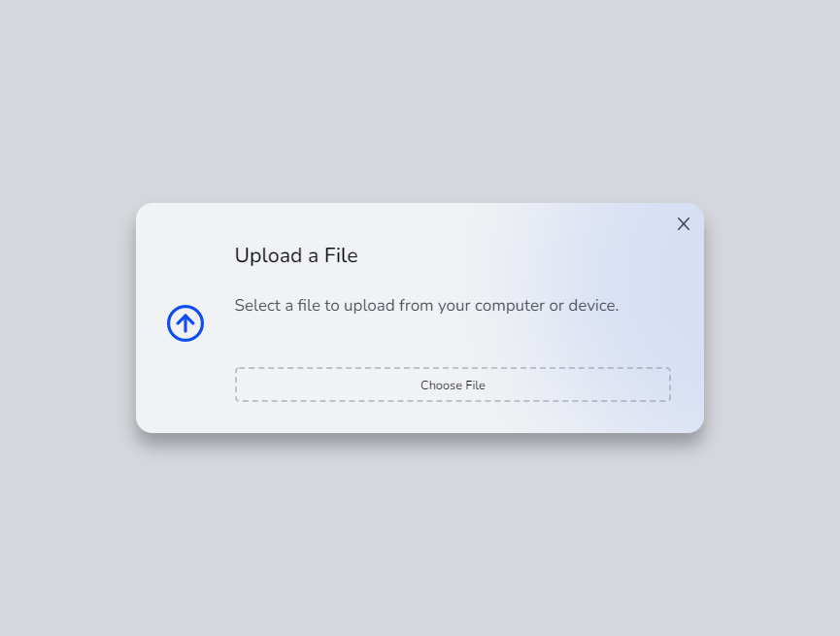Click the word "File" in the dialog title
This screenshot has width=840, height=636.
(x=341, y=255)
